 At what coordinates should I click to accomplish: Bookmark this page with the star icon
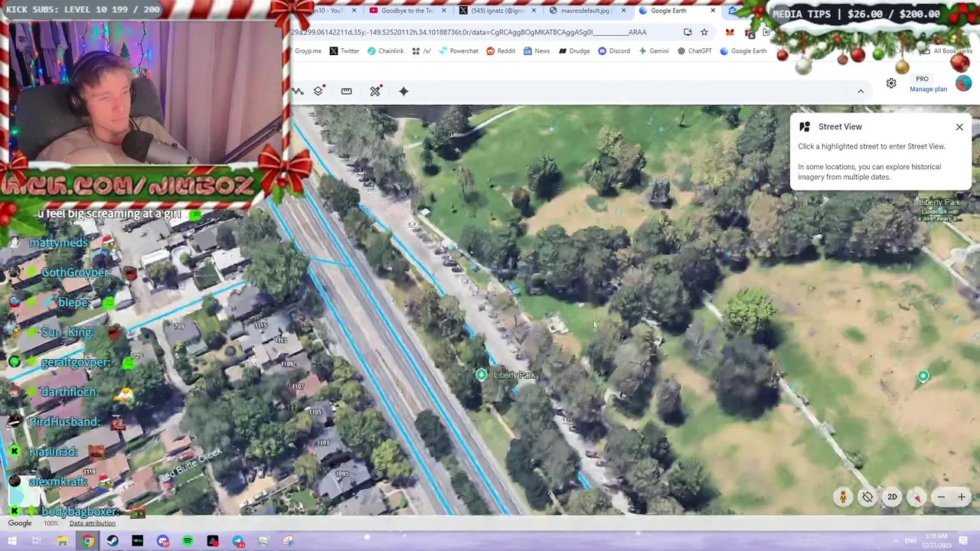[704, 32]
